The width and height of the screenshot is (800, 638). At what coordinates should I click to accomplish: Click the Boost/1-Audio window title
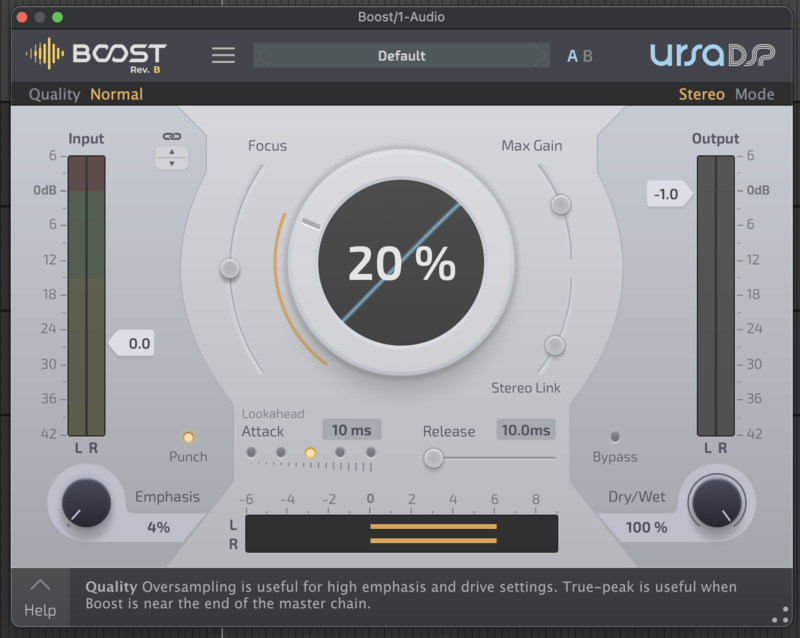401,17
